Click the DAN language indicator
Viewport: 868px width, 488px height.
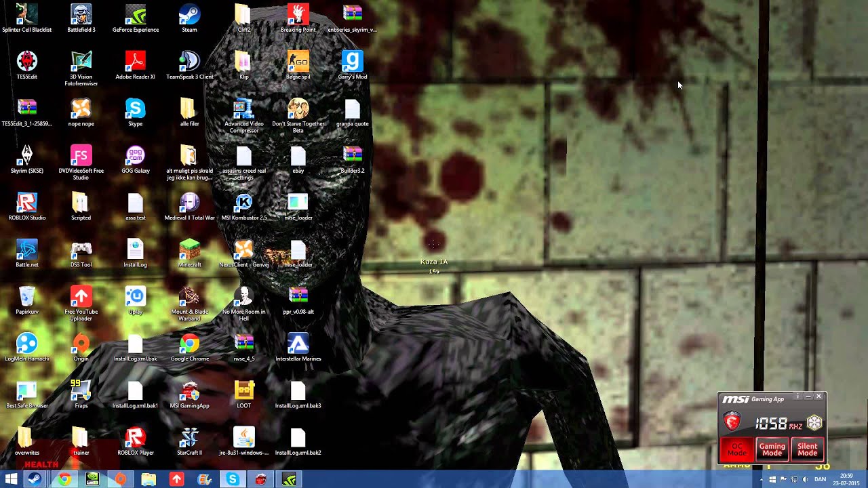click(x=820, y=480)
